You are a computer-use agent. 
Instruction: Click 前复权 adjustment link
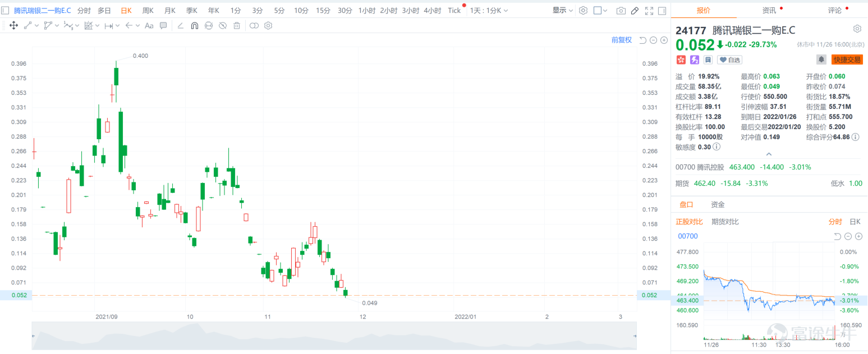tap(622, 40)
